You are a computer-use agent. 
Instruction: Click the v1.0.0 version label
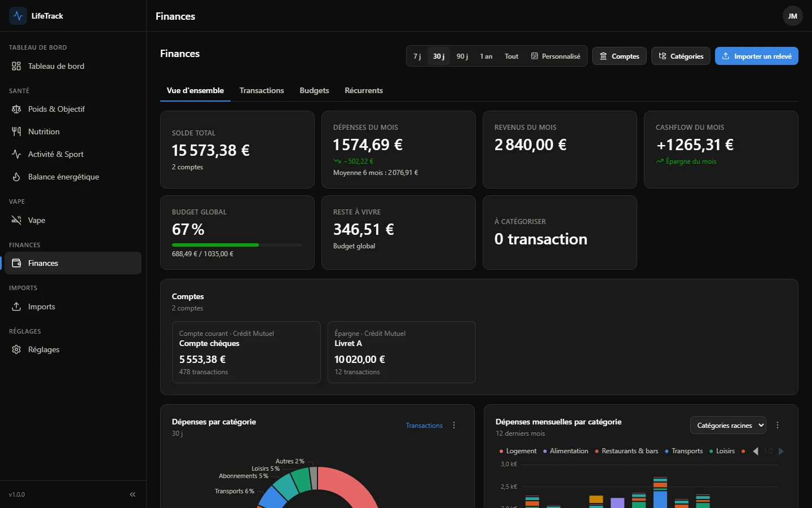point(17,494)
